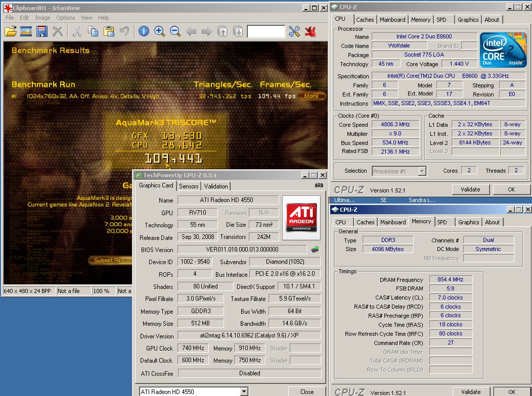Click the Intel Core 2 Duo logo
The height and width of the screenshot is (396, 532).
pos(503,49)
